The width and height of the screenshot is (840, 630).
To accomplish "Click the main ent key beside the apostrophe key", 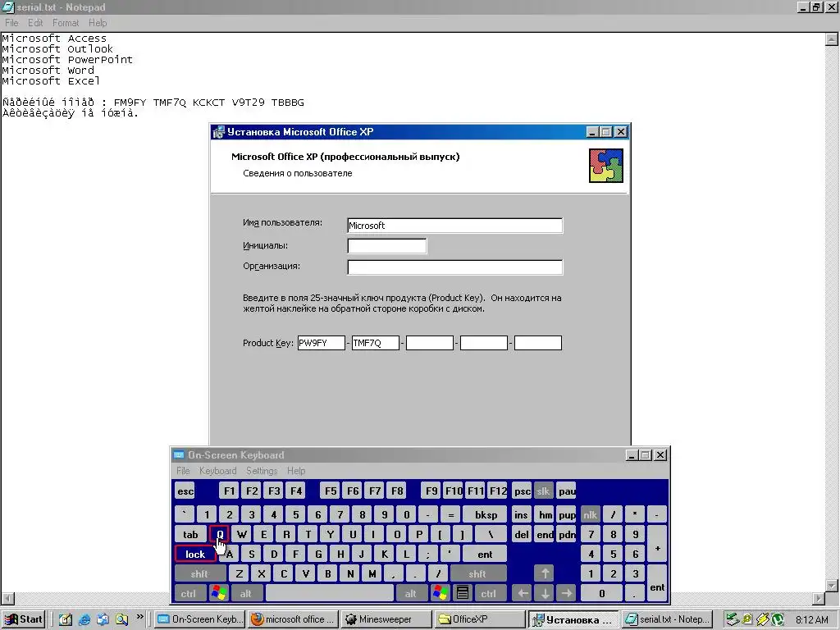I will pyautogui.click(x=484, y=554).
